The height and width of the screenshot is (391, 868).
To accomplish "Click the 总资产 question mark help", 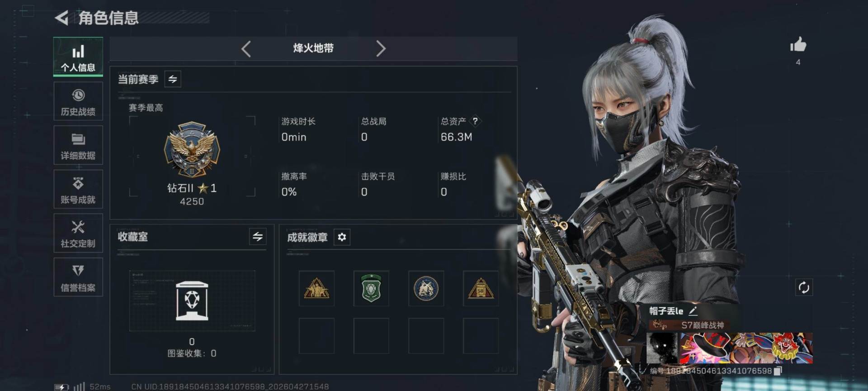I will [x=475, y=121].
